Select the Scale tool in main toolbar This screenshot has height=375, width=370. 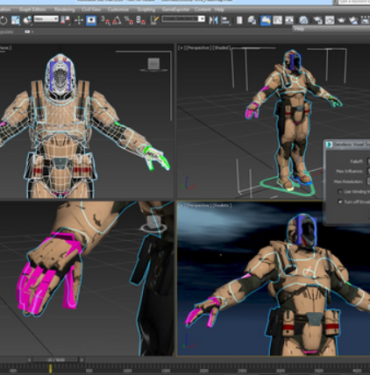15,20
